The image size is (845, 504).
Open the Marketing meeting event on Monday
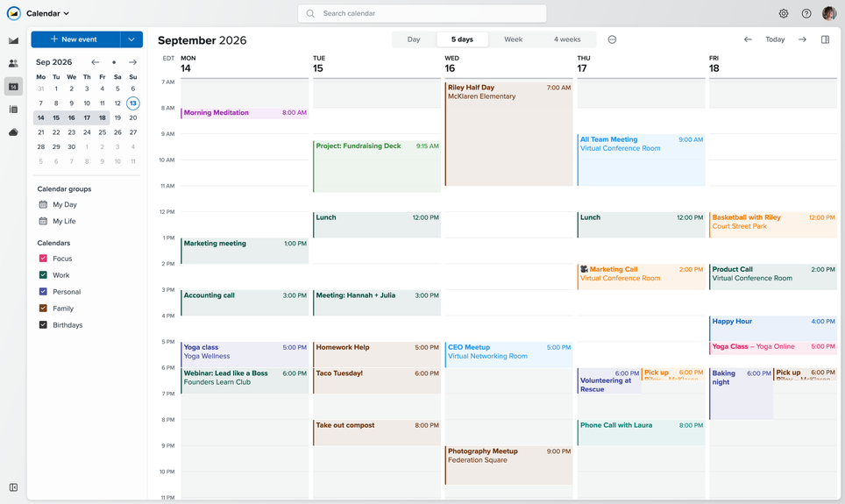(245, 251)
